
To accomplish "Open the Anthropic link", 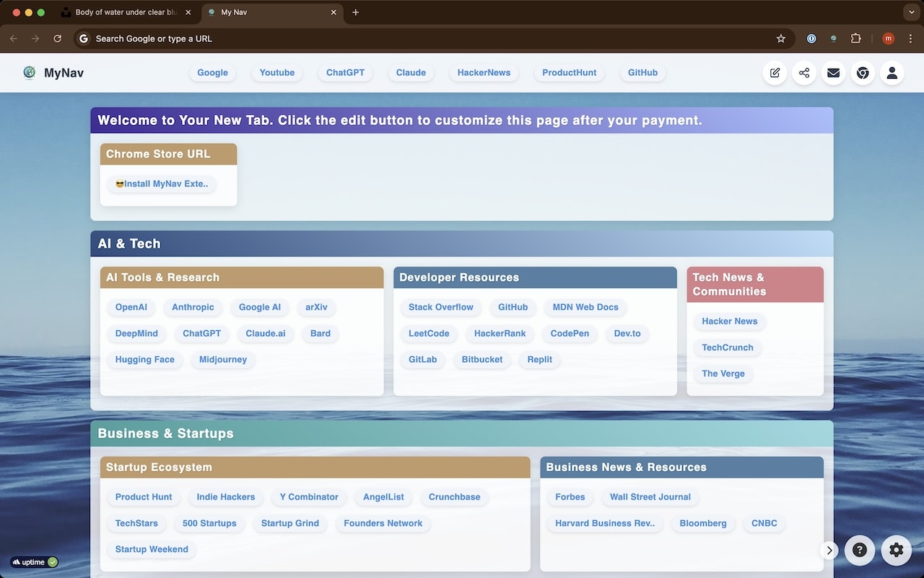I will 193,308.
